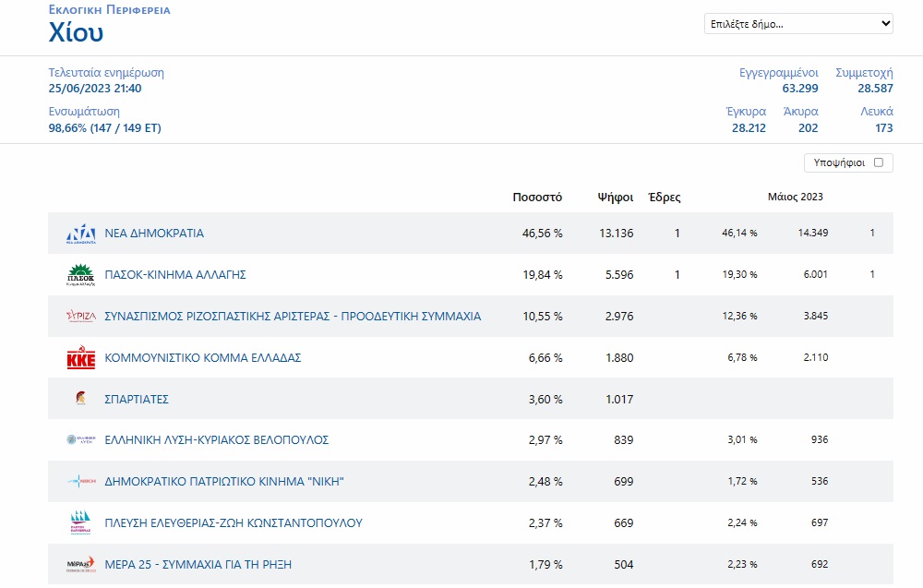Click the Σπαρτιάτες helmet logo
This screenshot has width=923, height=588.
pyautogui.click(x=80, y=399)
